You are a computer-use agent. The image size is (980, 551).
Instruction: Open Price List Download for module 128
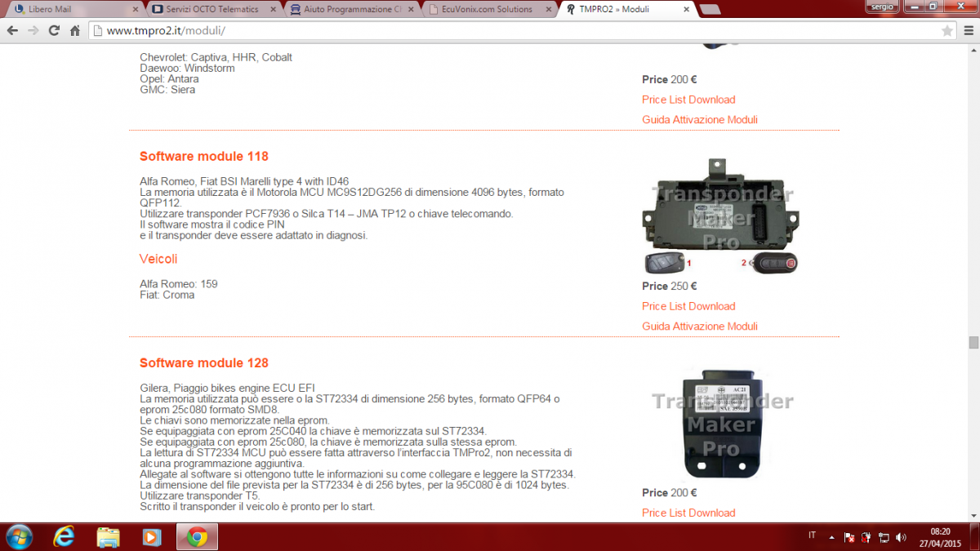tap(688, 513)
